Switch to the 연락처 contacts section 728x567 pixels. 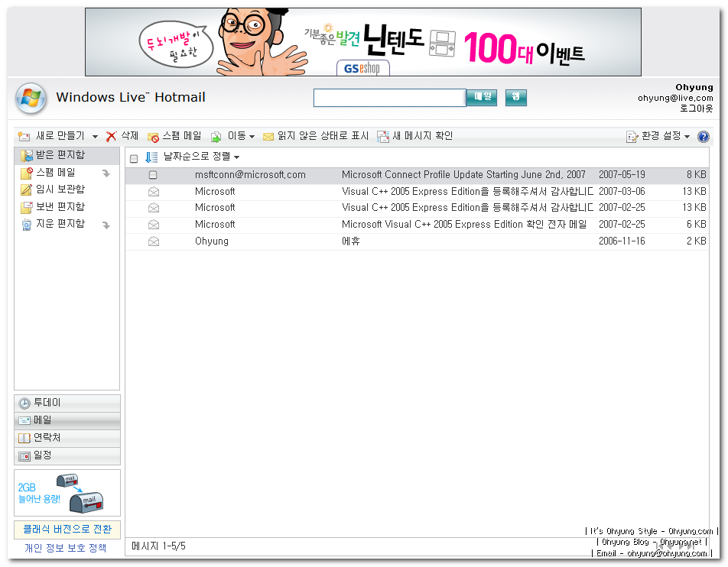click(67, 439)
